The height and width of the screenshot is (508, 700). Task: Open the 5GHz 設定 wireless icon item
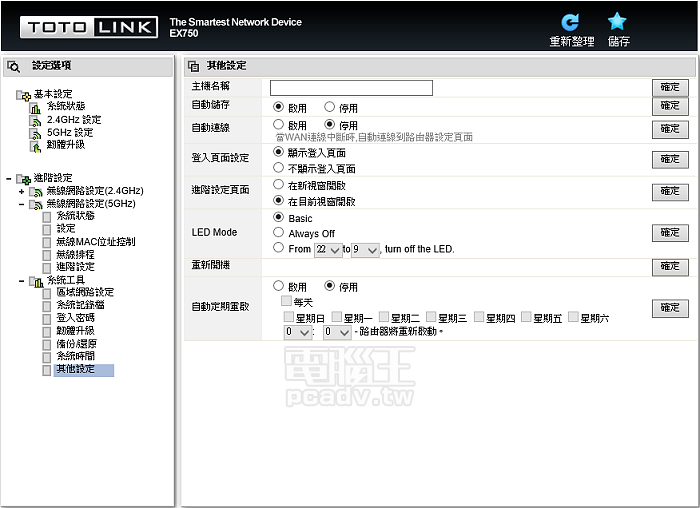[36, 132]
